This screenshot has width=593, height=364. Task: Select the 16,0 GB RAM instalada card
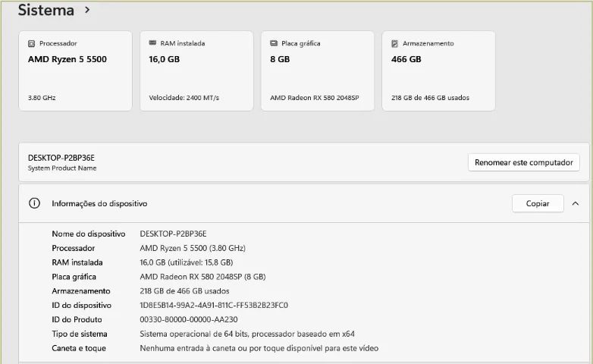click(196, 71)
